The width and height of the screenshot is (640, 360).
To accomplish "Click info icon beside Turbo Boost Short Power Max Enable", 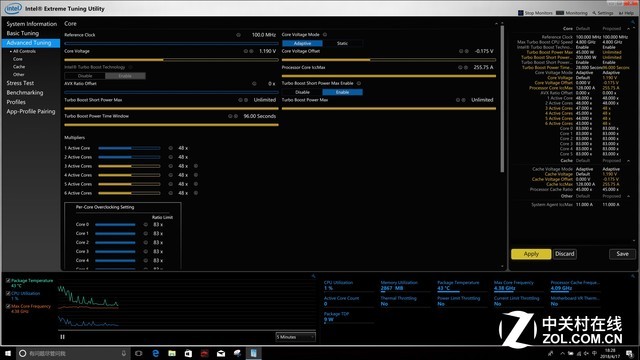I will [x=359, y=83].
